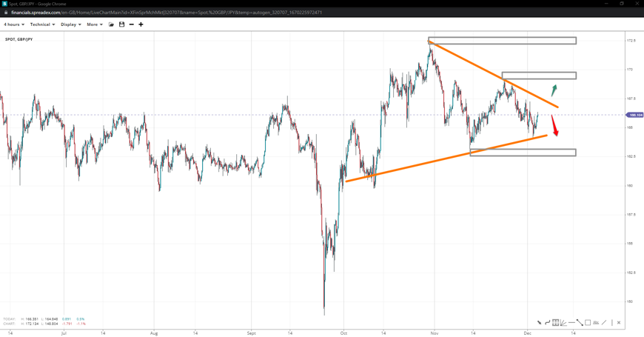Open the More menu
Viewport: 644px width, 337px height.
click(95, 24)
